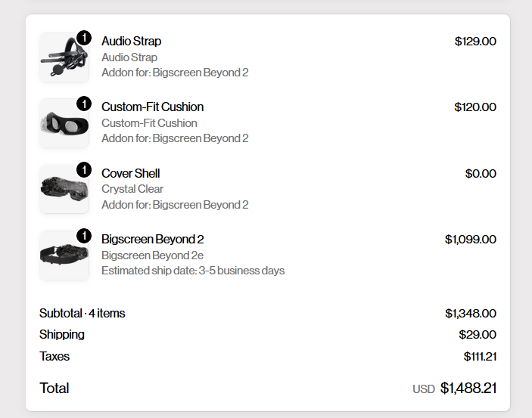
Task: Click the quantity badge on Custom-Fit Cushion
Action: coord(84,104)
